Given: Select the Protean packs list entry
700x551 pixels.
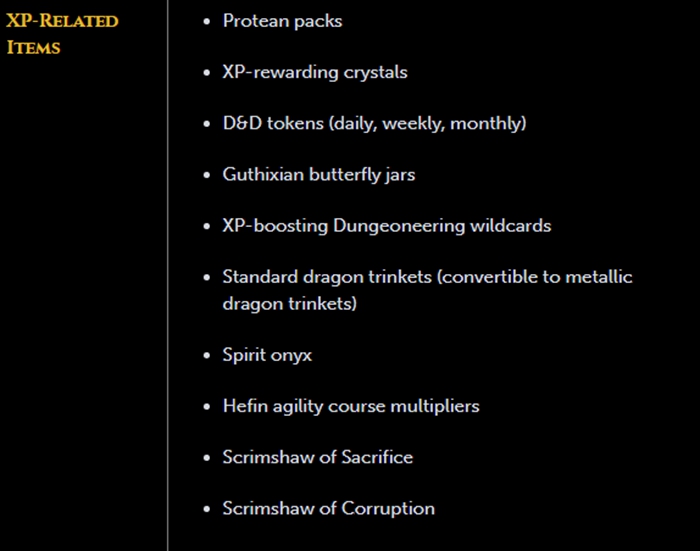Looking at the screenshot, I should coord(283,21).
